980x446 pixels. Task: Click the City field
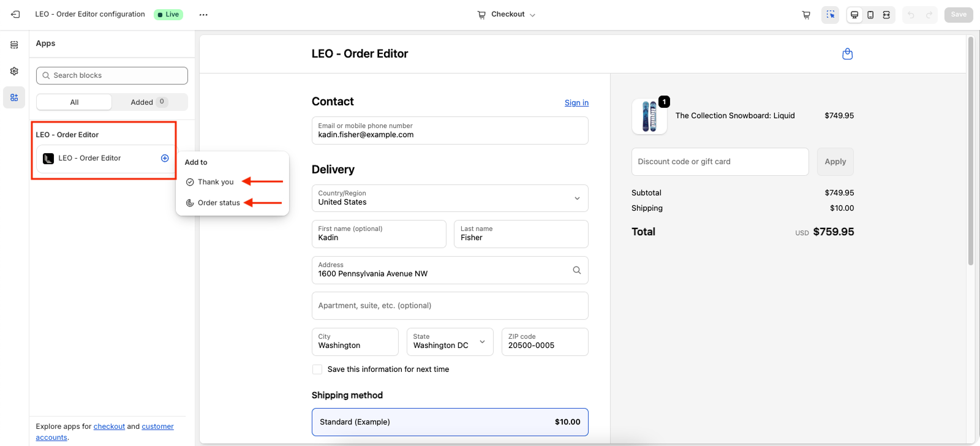pyautogui.click(x=355, y=342)
